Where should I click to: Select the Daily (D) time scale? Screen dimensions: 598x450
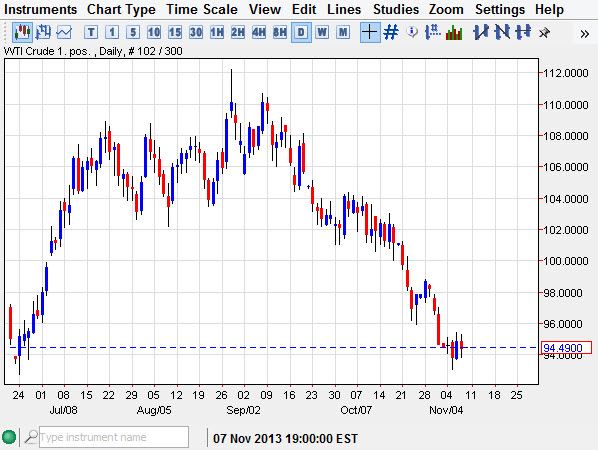pos(301,32)
